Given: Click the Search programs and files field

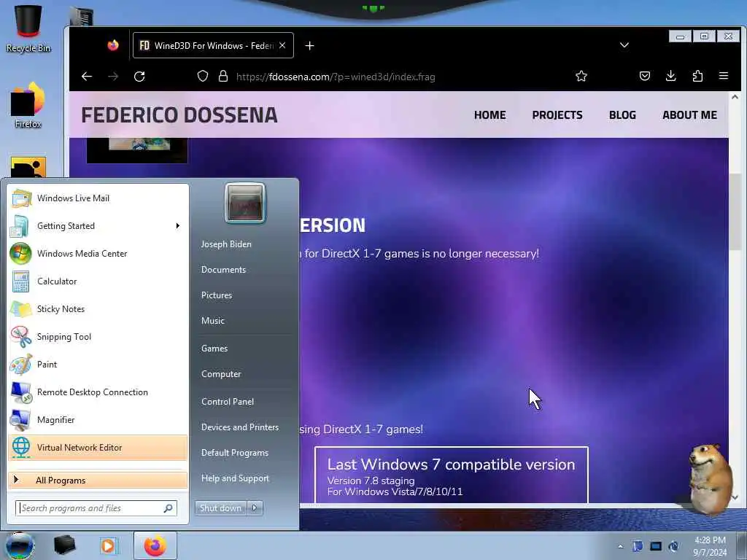Looking at the screenshot, I should (96, 508).
